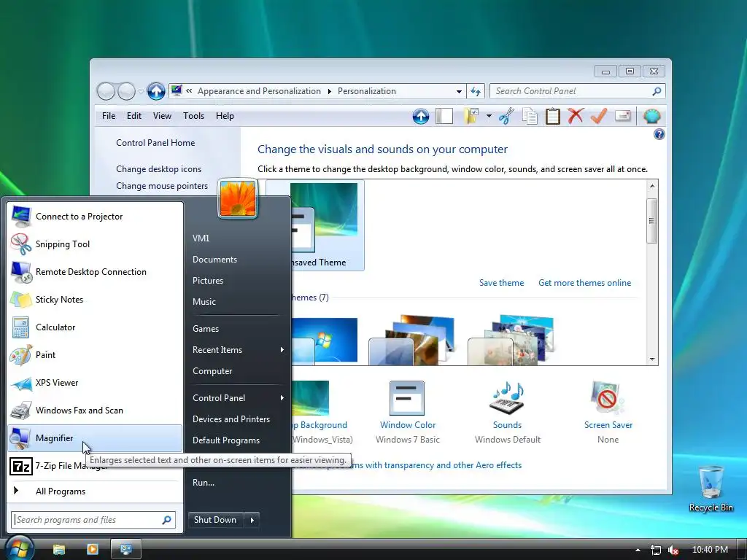This screenshot has height=560, width=747.
Task: Launch Remote Desktop Connection
Action: [96, 272]
